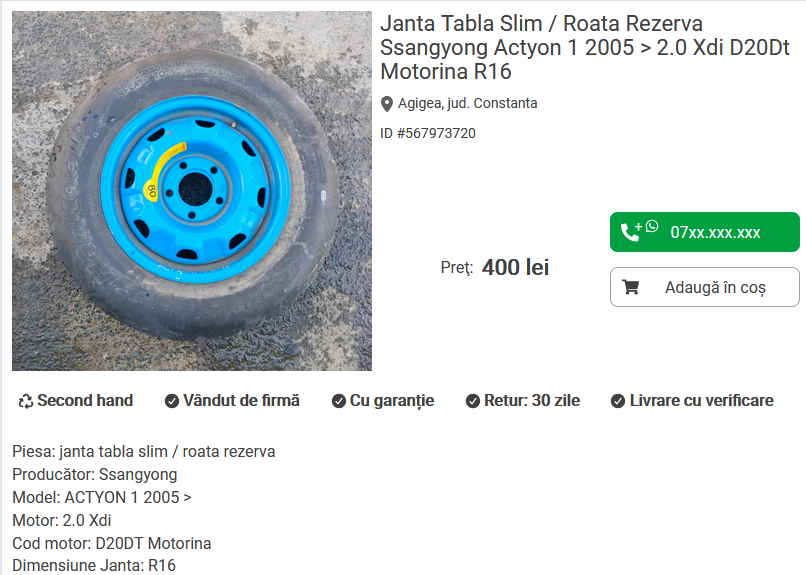
Task: Reveal the seller phone number 07xx.xxx.xxx
Action: click(705, 232)
